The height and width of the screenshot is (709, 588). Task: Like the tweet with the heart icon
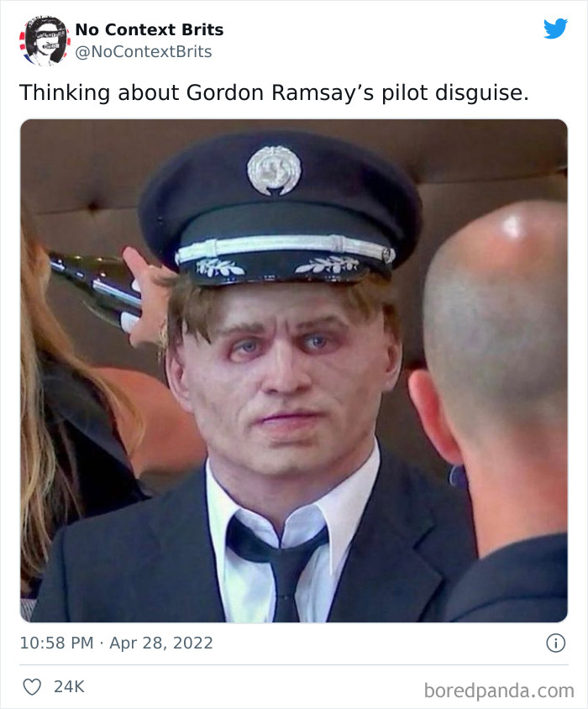coord(32,687)
